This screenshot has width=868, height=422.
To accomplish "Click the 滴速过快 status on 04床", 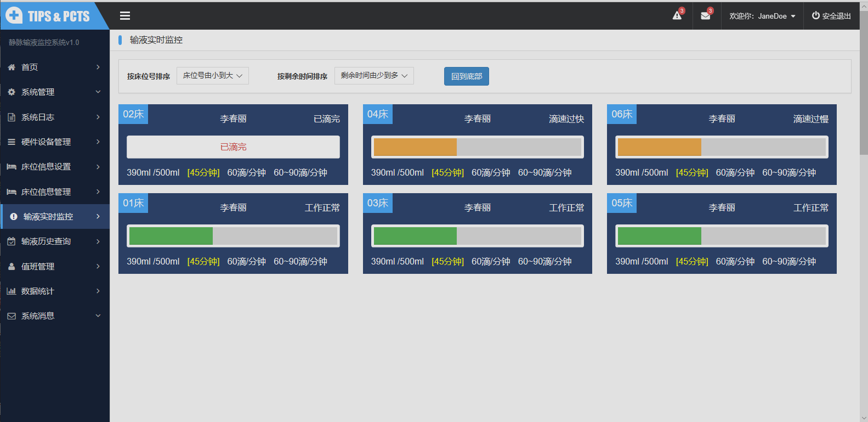I will click(x=566, y=119).
